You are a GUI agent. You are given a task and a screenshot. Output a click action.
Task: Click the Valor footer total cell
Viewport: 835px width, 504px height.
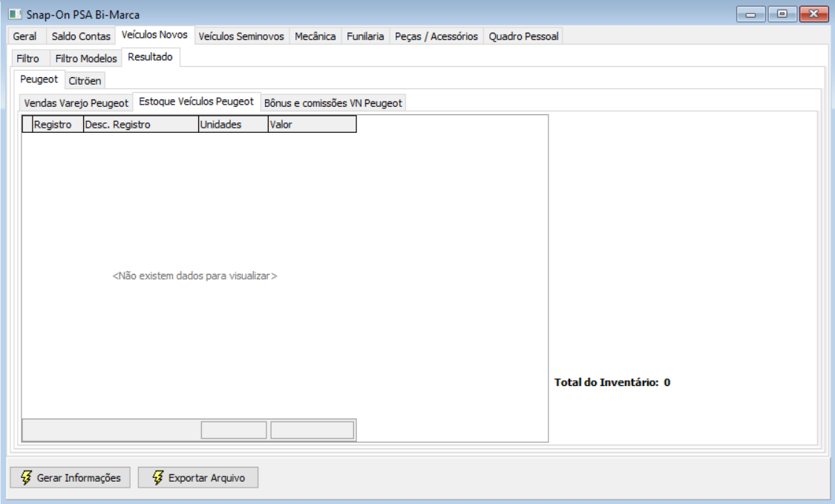[312, 430]
